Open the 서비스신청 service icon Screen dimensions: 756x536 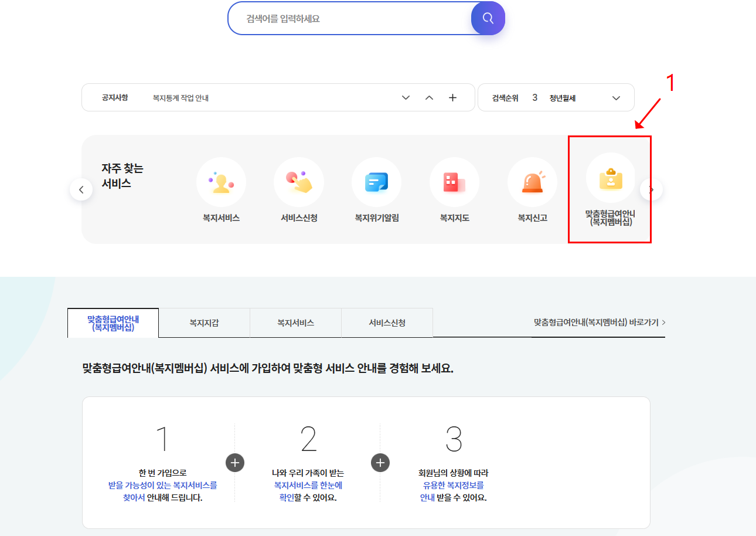[x=299, y=191]
